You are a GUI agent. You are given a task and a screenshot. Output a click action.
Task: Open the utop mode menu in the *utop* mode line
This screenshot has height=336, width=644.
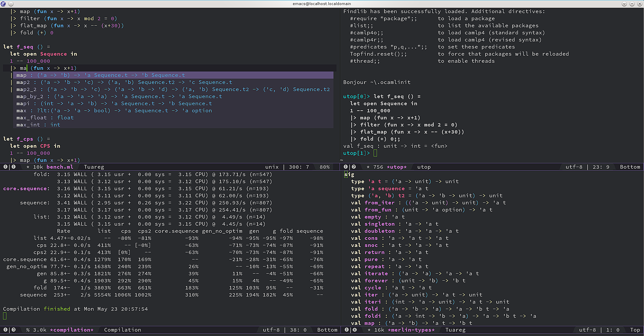pyautogui.click(x=424, y=167)
